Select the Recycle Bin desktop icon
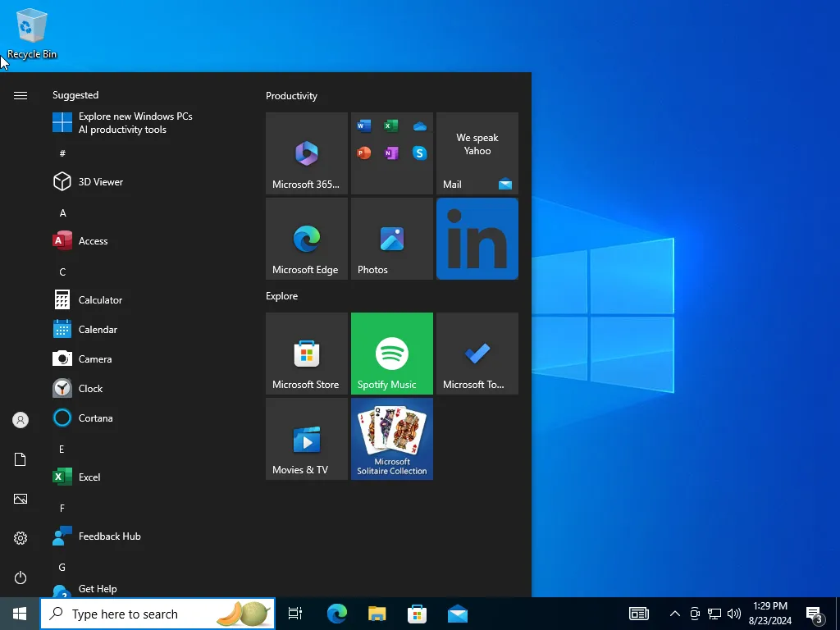 [x=32, y=34]
